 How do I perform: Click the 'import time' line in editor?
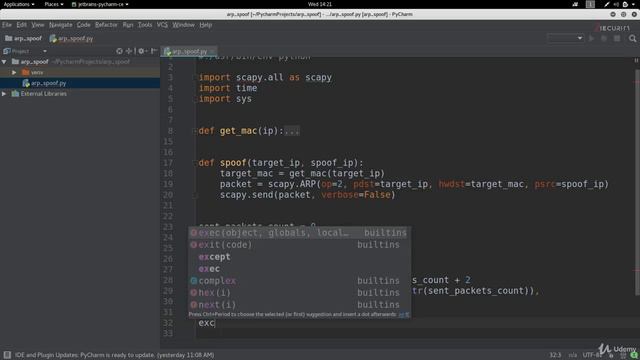click(x=228, y=88)
